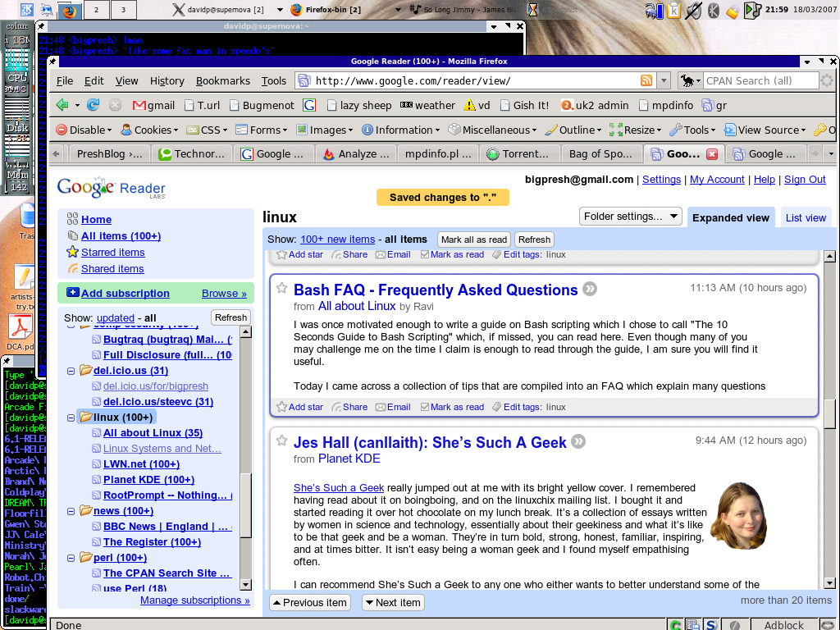Open the LWN.net subscription

coord(141,464)
